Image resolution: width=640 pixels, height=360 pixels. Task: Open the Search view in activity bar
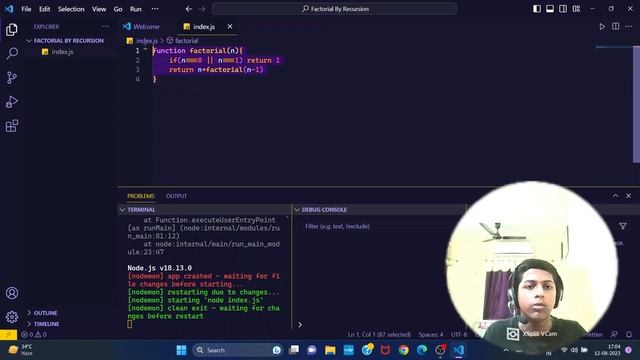click(x=12, y=53)
